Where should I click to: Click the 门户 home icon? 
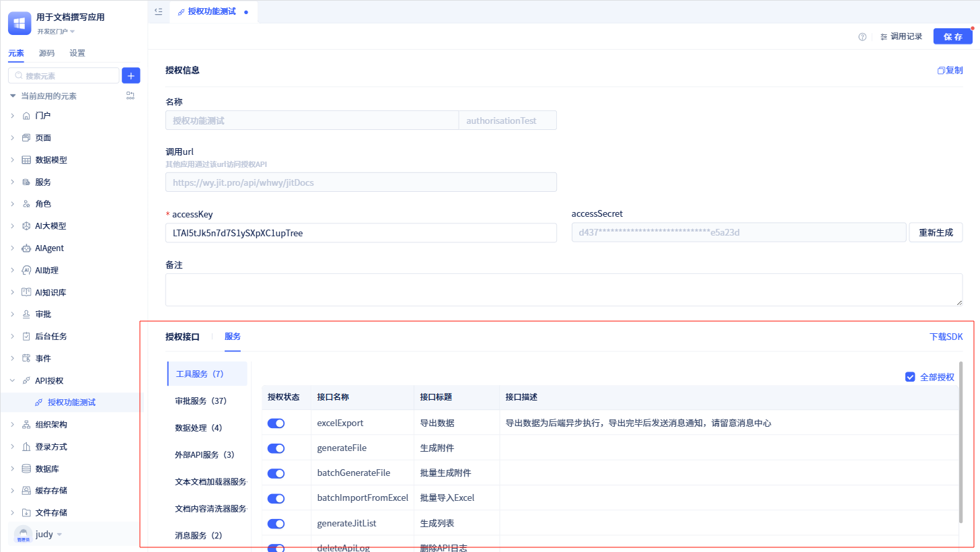tap(26, 116)
